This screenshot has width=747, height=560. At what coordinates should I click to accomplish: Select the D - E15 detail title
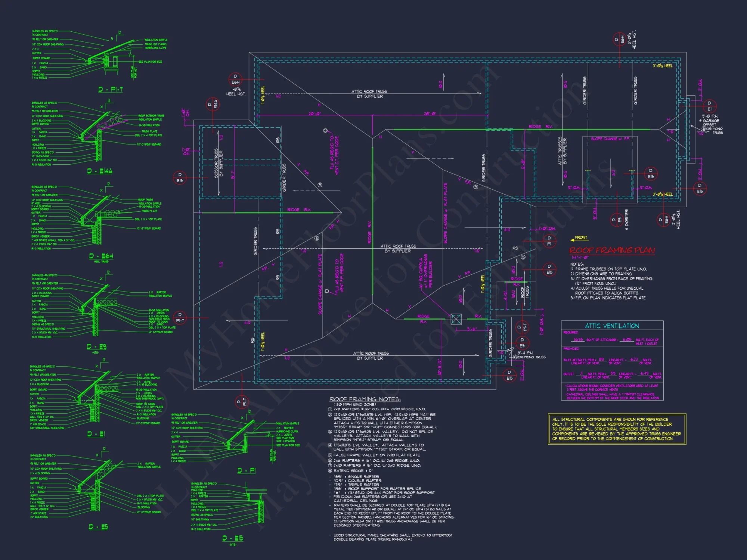point(233,538)
